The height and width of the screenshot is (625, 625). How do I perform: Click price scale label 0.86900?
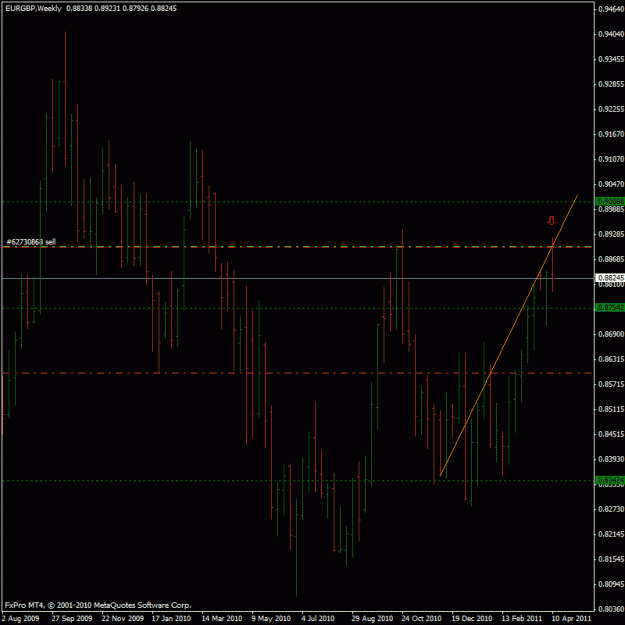click(611, 334)
